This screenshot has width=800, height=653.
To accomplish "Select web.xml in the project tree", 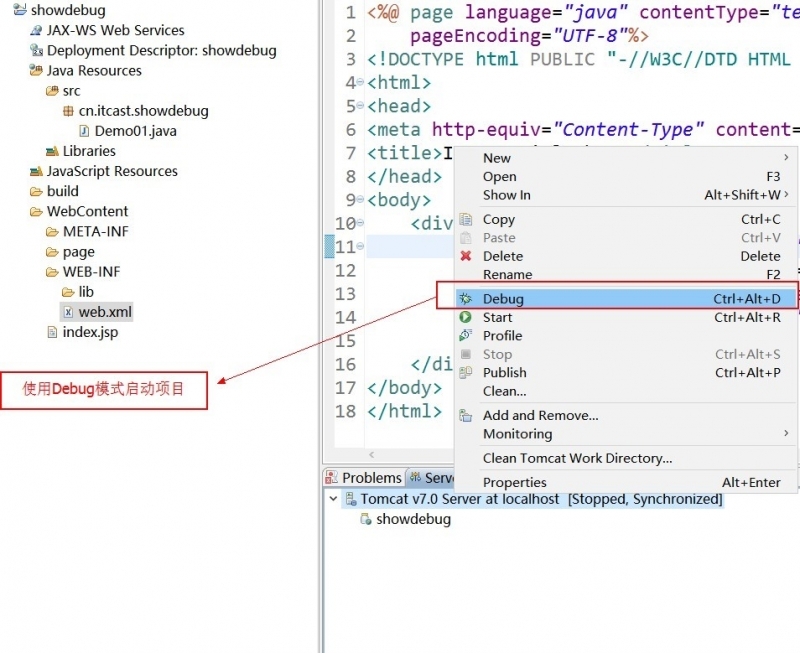I will point(105,312).
